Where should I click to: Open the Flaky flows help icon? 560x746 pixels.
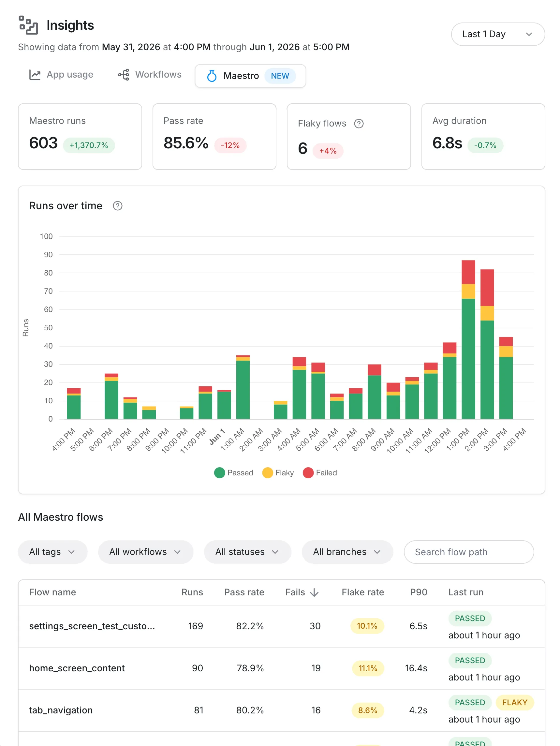(x=359, y=124)
